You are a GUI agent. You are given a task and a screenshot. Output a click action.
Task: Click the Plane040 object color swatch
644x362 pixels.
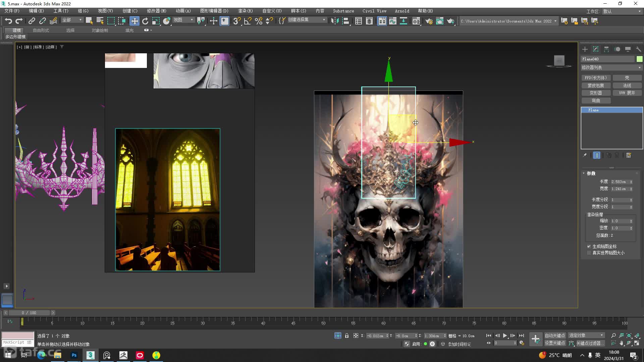click(x=640, y=59)
